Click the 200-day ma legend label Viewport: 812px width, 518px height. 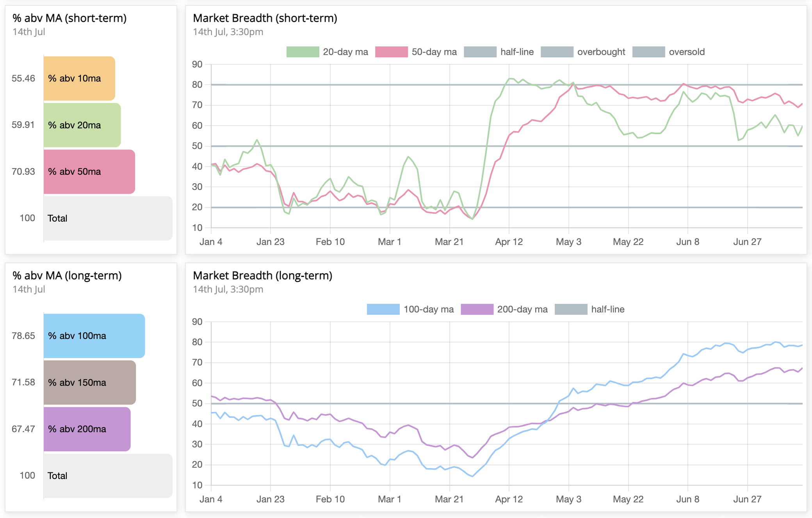pos(522,309)
